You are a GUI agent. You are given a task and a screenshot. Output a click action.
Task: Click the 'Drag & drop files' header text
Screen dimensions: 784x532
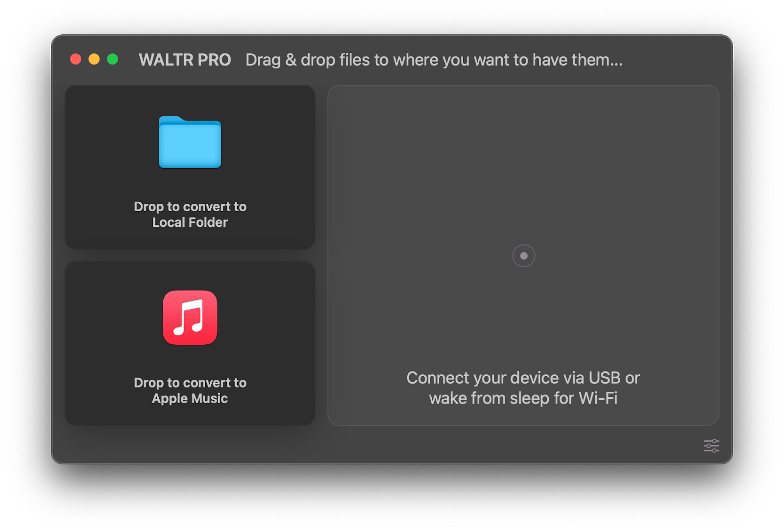pos(434,60)
